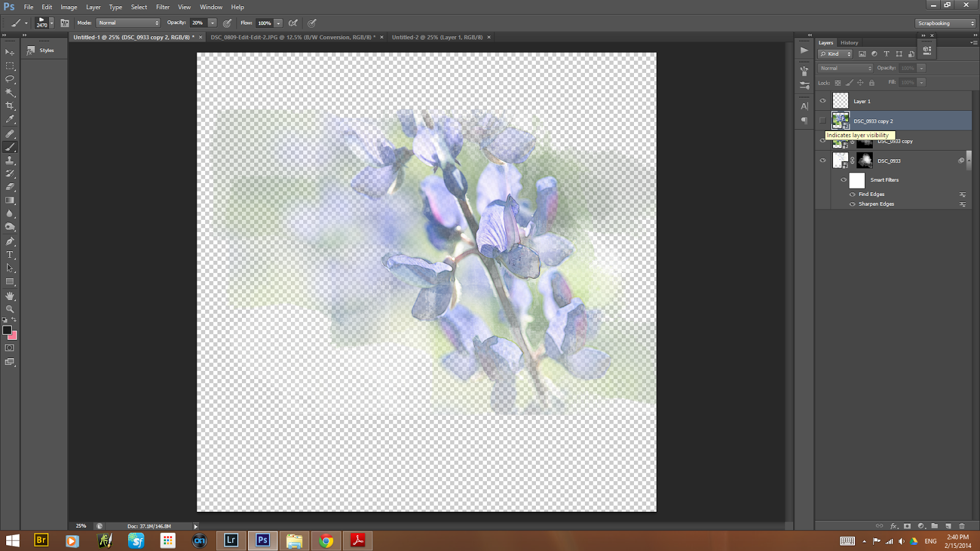Open the Opacity slider dropdown arrow
Viewport: 980px width, 551px height.
pos(212,23)
